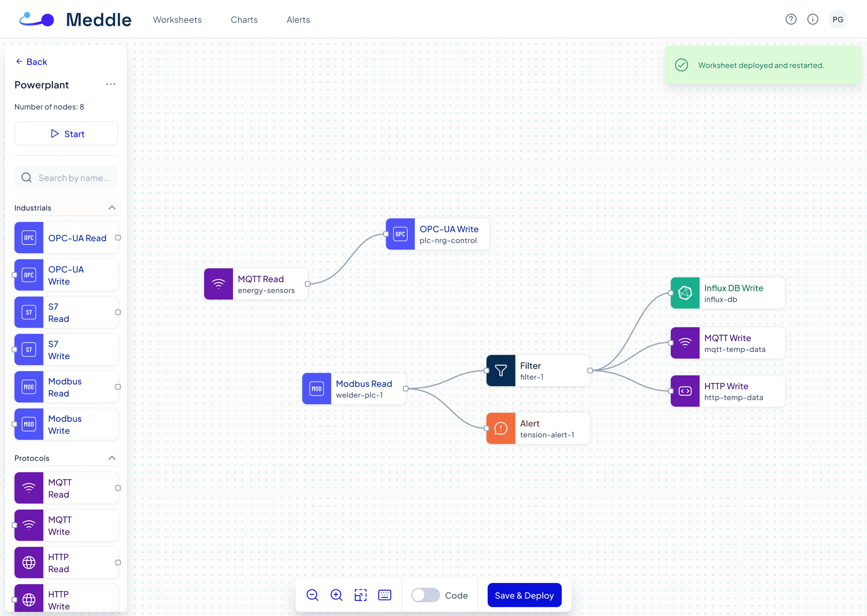Click the Industrials section heading
Screen dimensions: 867x616
(x=33, y=208)
